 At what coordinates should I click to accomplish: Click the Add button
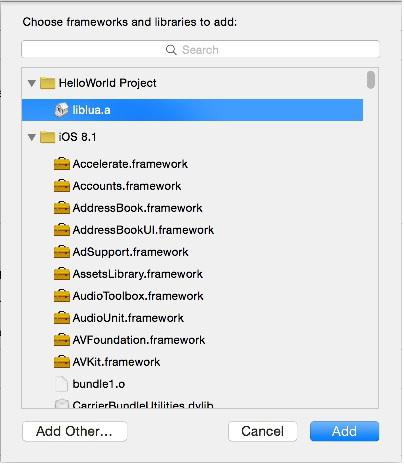coord(344,431)
